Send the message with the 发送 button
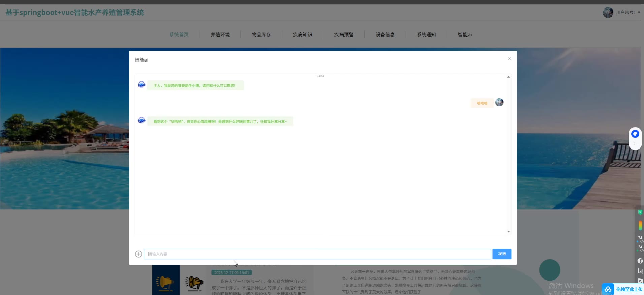 click(x=502, y=254)
